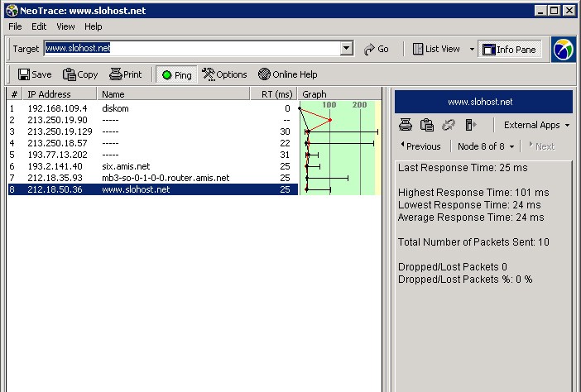Click the Target address input field

coord(192,48)
